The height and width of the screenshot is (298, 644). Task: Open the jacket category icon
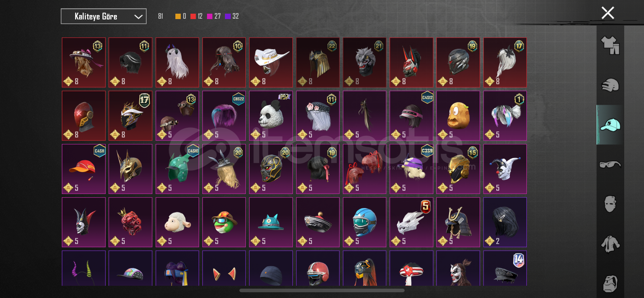click(610, 244)
